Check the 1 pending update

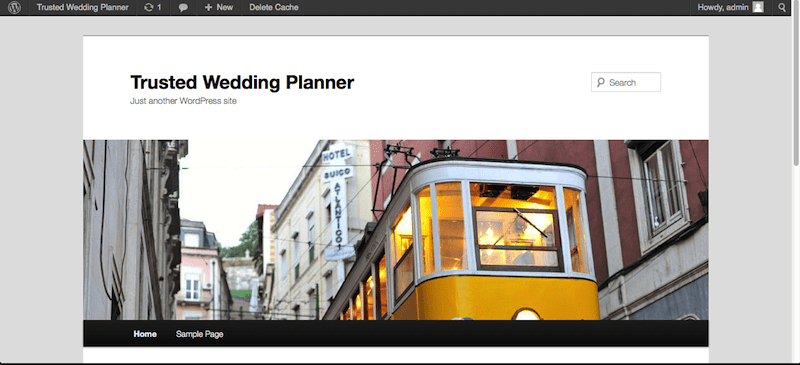[x=153, y=7]
